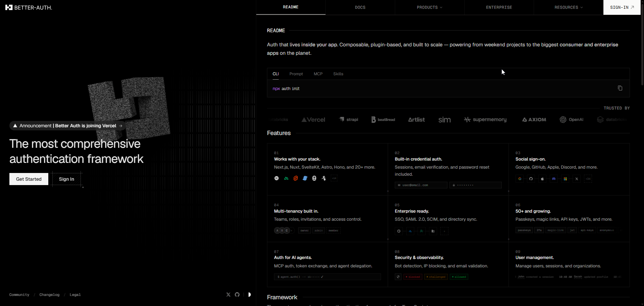Click the fourth (blue) framework icon
The image size is (644, 306).
tap(305, 178)
